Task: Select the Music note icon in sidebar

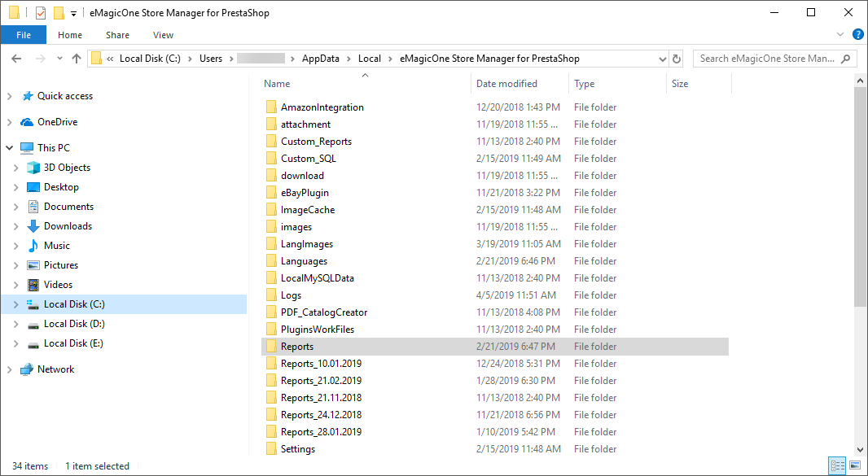Action: coord(33,246)
